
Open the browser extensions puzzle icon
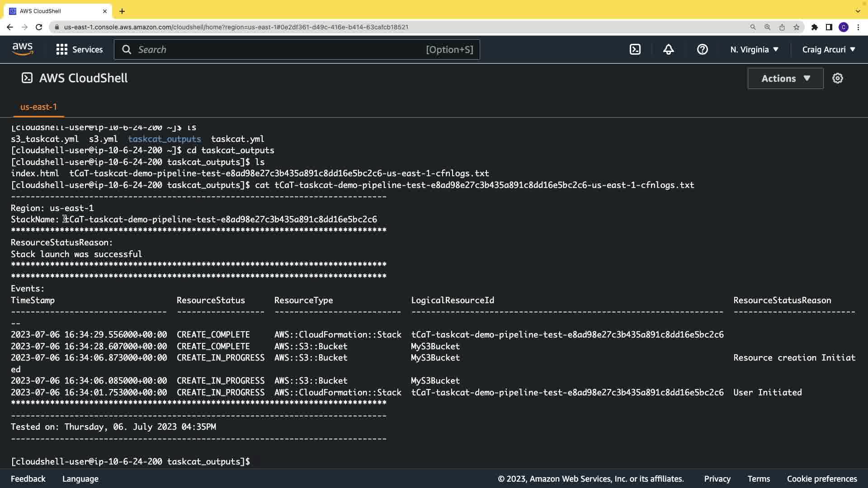(814, 27)
